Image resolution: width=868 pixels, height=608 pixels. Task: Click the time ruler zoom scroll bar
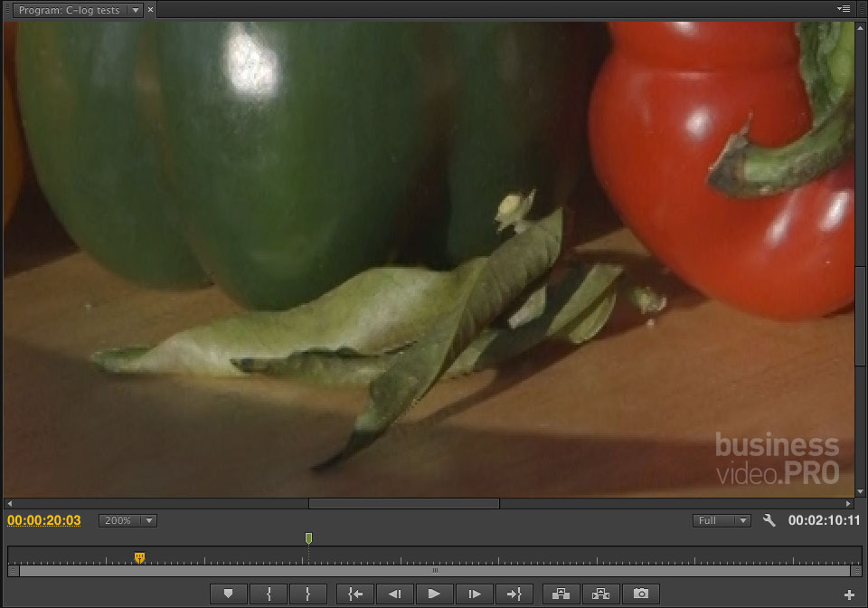click(435, 570)
